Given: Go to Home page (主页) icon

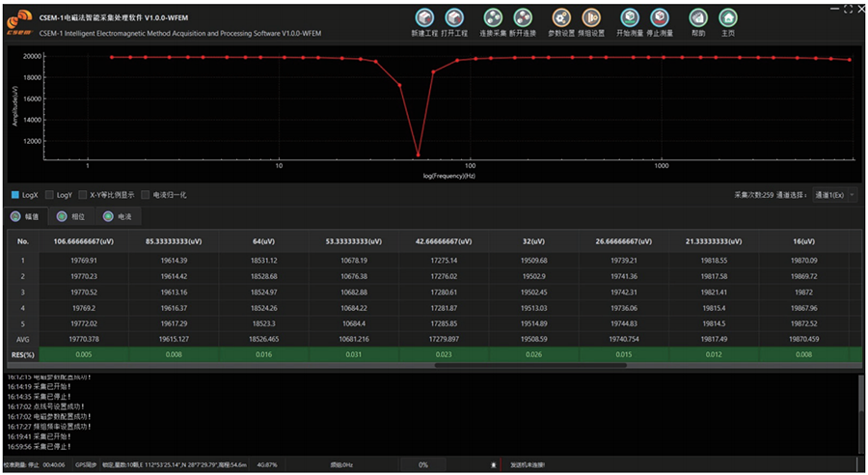Looking at the screenshot, I should tap(728, 17).
